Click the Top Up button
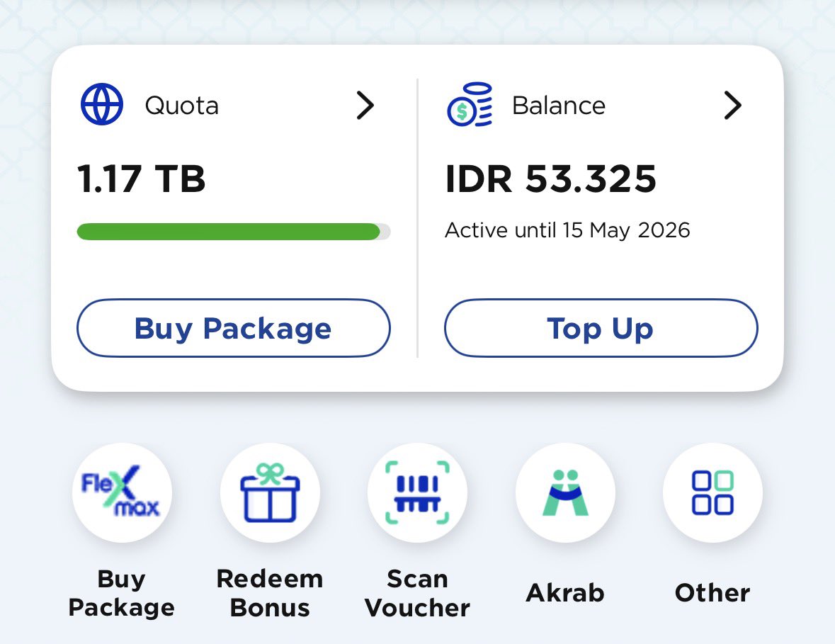This screenshot has width=835, height=644. point(601,328)
